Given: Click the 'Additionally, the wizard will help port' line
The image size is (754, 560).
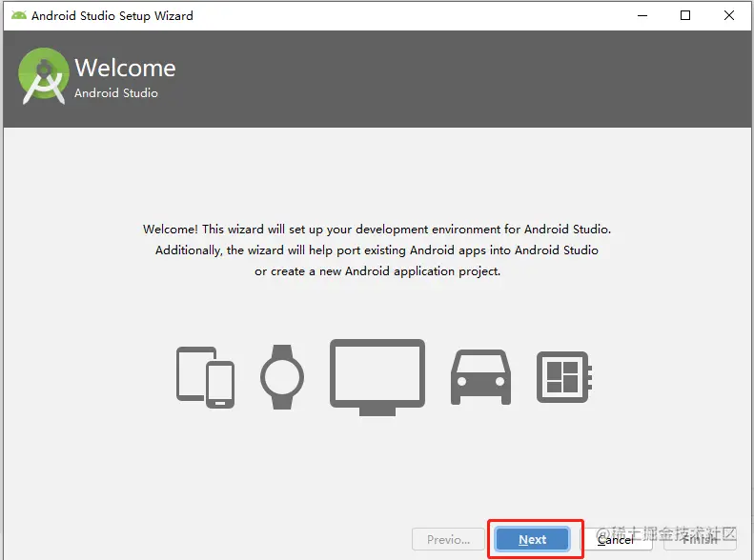Looking at the screenshot, I should click(x=377, y=250).
